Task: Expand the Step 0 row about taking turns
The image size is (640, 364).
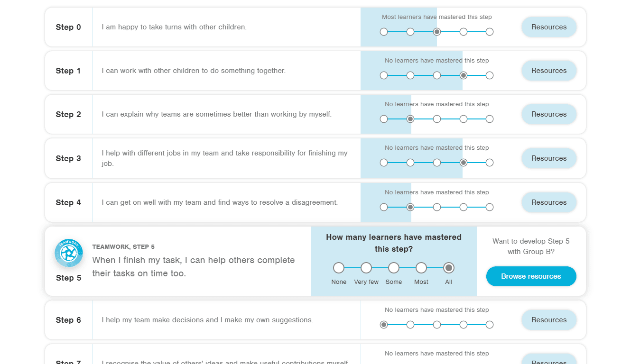Action: click(x=174, y=27)
